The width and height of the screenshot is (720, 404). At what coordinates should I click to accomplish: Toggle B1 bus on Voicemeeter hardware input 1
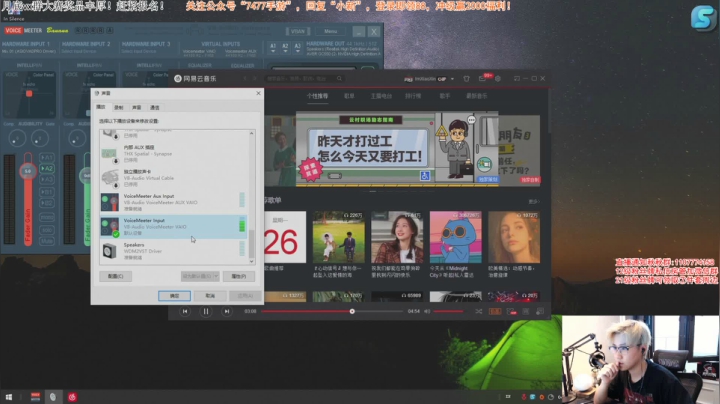tap(47, 192)
